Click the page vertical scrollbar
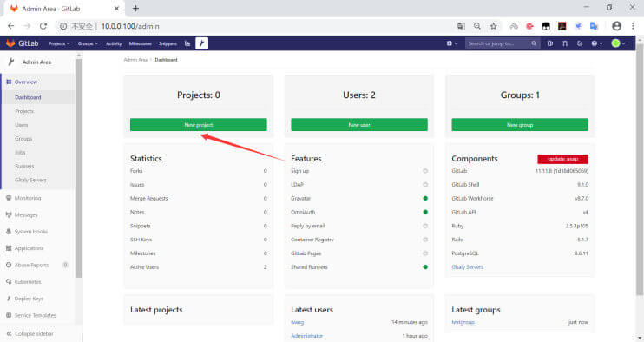This screenshot has width=644, height=342. pos(640,169)
